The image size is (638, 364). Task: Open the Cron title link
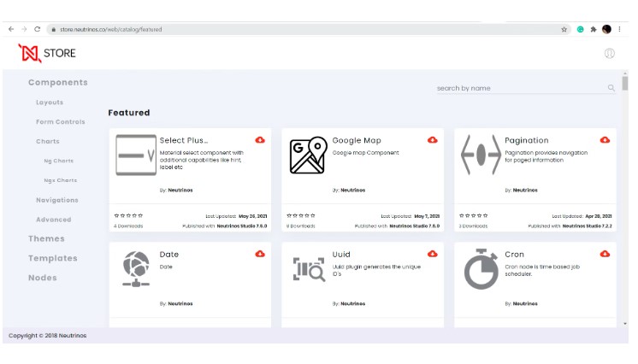(x=514, y=254)
